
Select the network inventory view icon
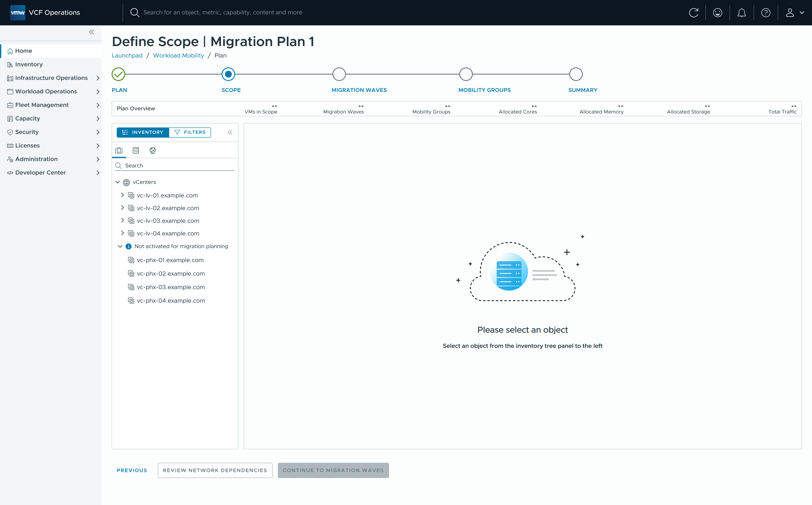tap(153, 151)
